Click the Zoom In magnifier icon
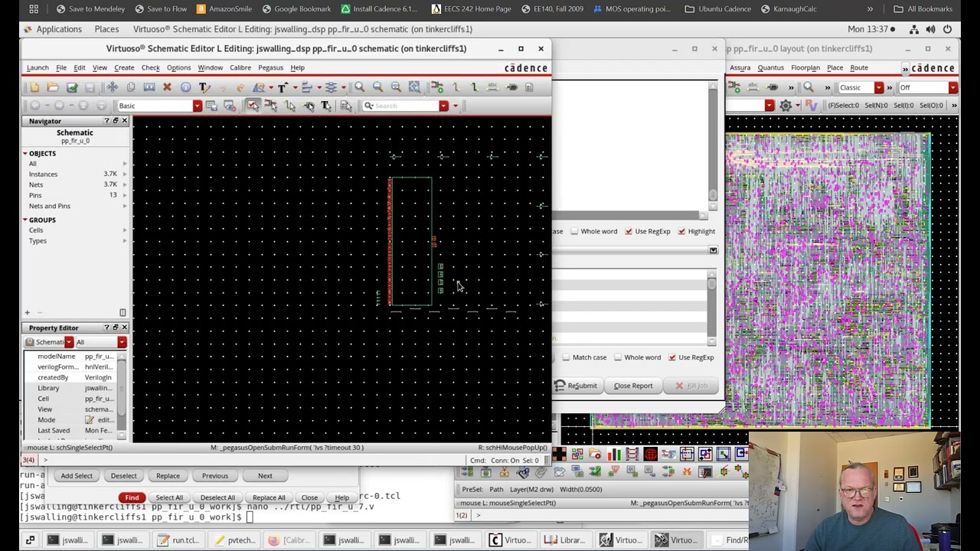Viewport: 980px width, 551px height. click(359, 86)
